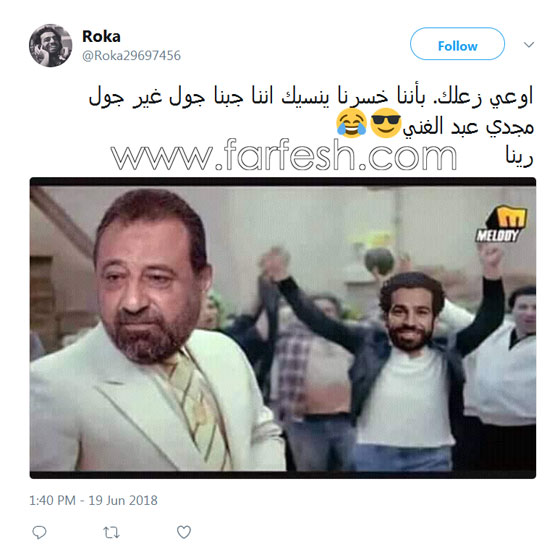
Task: Expand the tweet options chevron menu
Action: (x=529, y=45)
